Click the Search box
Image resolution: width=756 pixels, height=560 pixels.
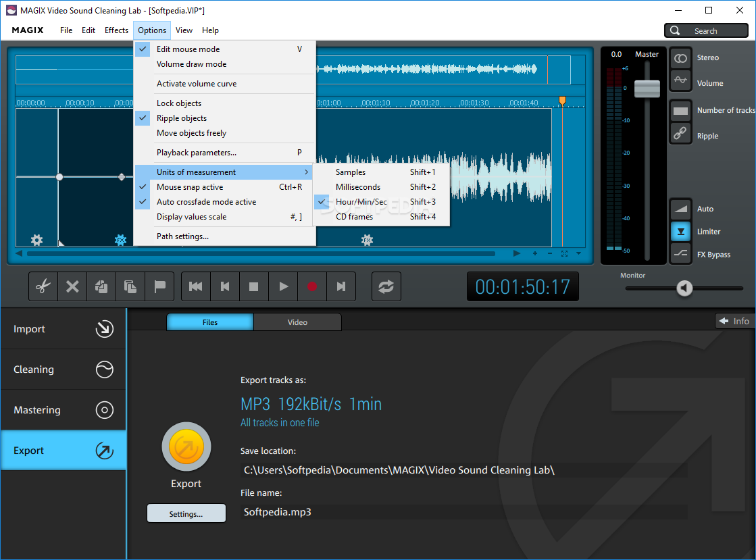(x=706, y=31)
